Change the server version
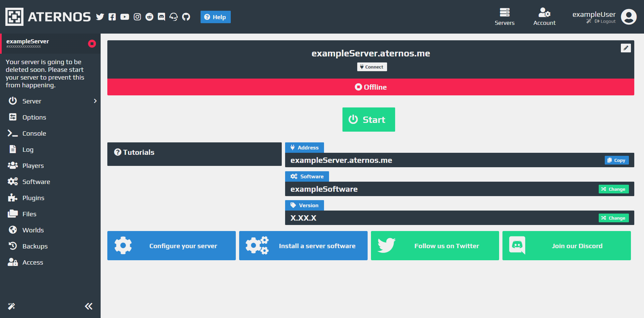 pos(613,218)
